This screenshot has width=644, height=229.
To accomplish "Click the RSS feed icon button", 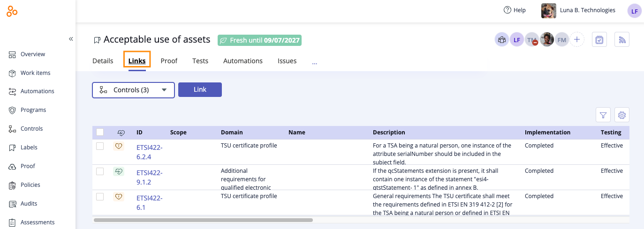I will tap(622, 40).
